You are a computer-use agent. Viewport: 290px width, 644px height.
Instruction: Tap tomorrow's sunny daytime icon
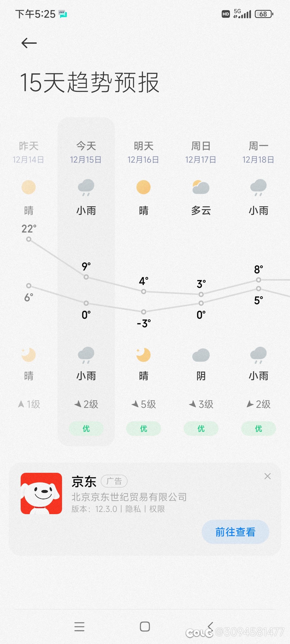143,187
